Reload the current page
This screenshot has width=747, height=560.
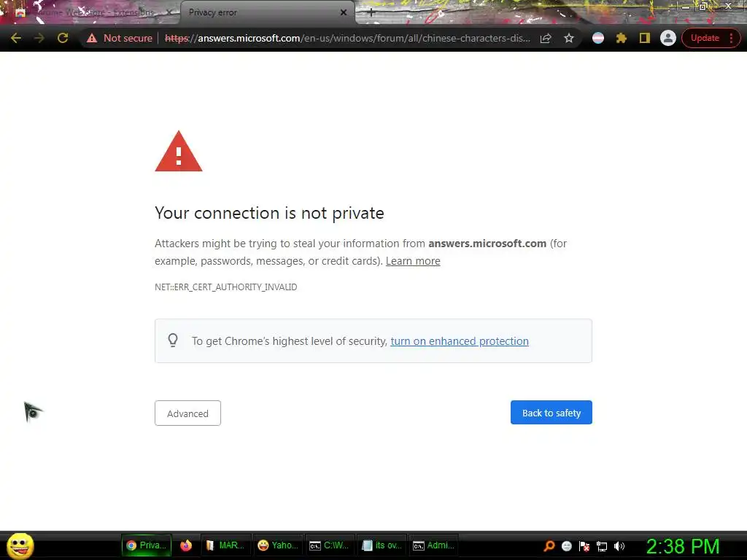63,38
